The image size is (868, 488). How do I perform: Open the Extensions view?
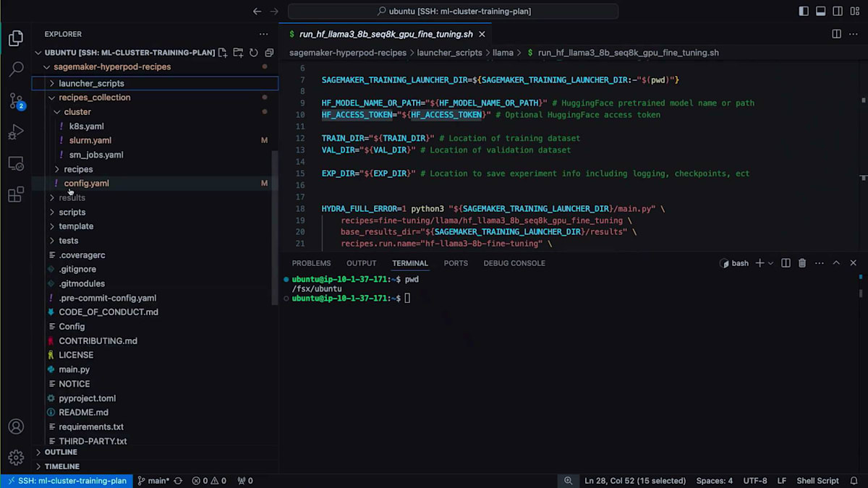(16, 194)
